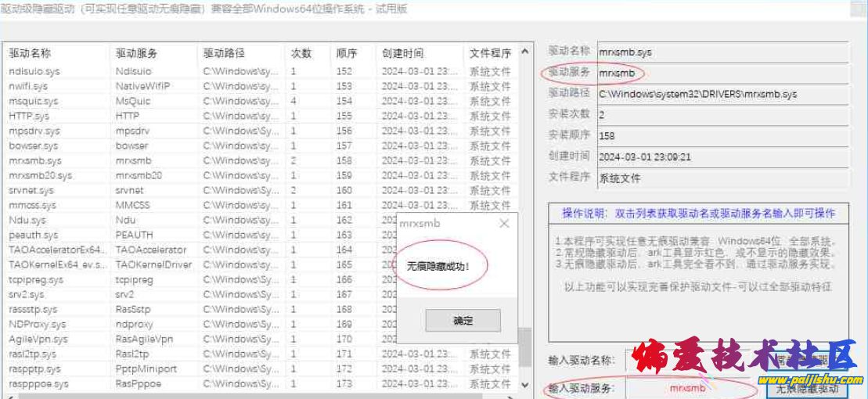Select the mrxsmb.sys row in the list
The height and width of the screenshot is (399, 868).
click(35, 160)
